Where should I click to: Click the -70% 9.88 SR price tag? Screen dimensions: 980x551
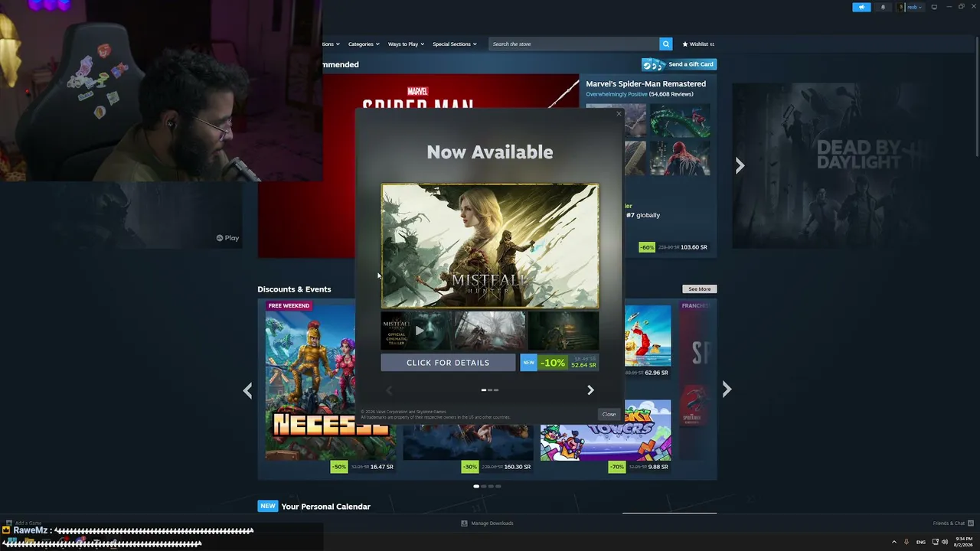click(x=640, y=467)
